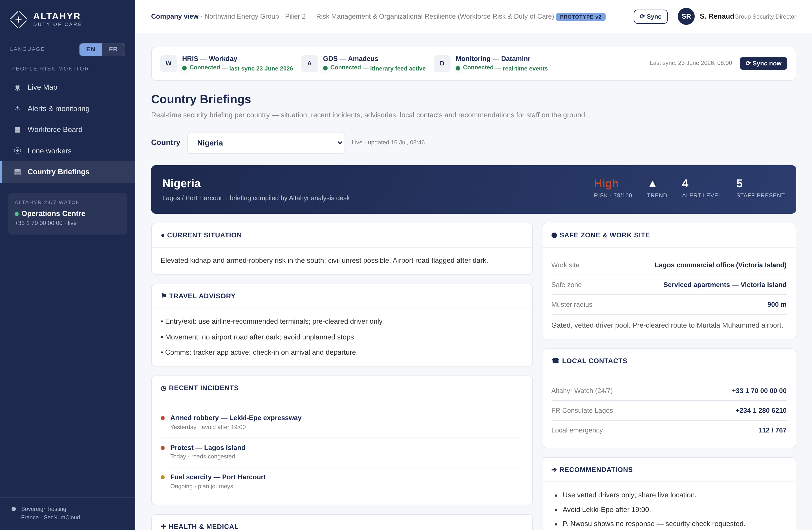This screenshot has height=530, width=812.
Task: Open the Workforce Board page
Action: [x=68, y=130]
